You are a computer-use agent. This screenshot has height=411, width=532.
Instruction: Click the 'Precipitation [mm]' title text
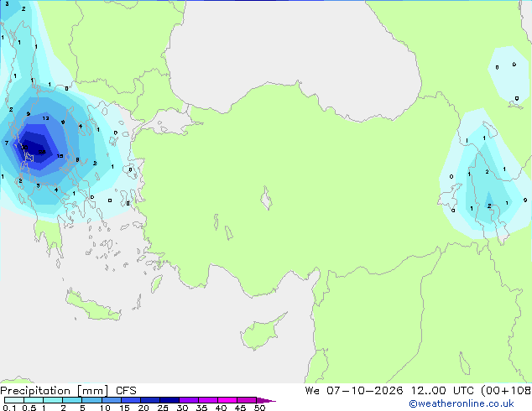(x=55, y=391)
